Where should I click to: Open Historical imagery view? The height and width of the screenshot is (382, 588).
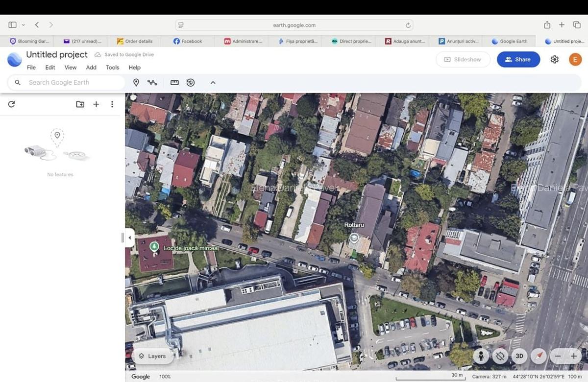191,82
